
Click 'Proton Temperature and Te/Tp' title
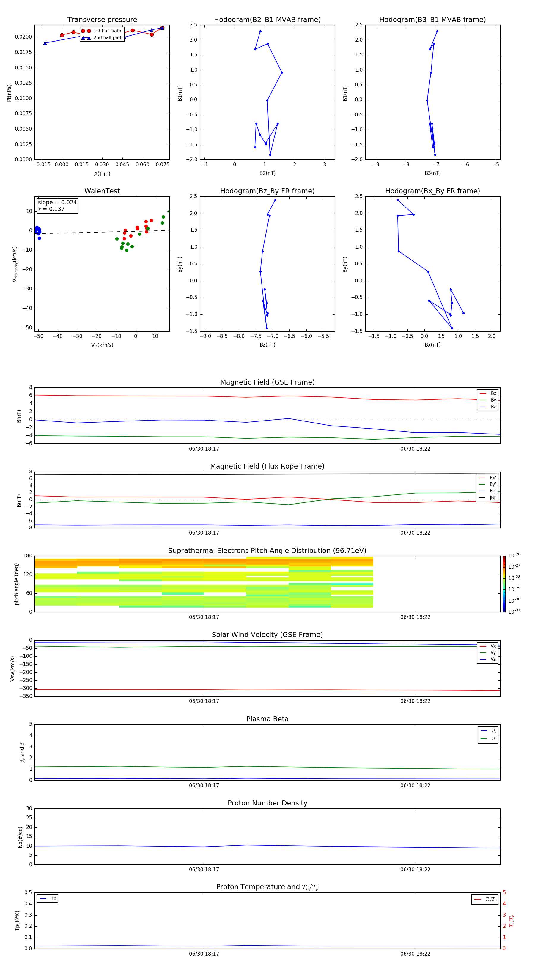(x=267, y=887)
